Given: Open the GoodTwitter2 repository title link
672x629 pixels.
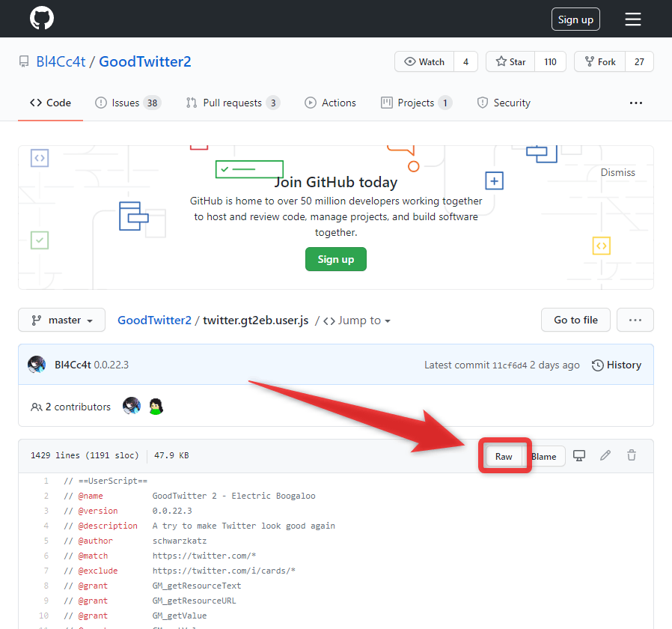Looking at the screenshot, I should (145, 61).
